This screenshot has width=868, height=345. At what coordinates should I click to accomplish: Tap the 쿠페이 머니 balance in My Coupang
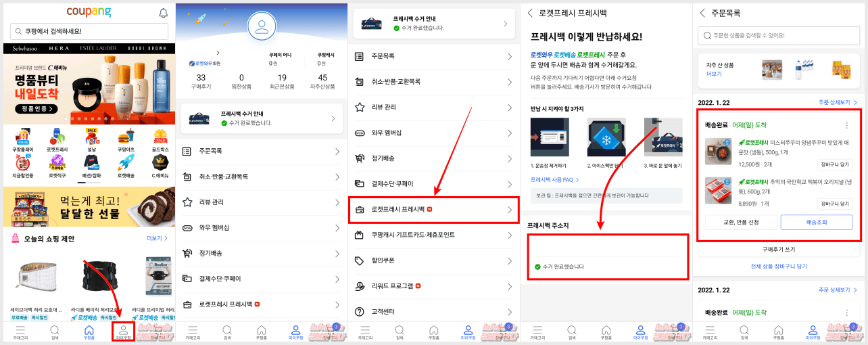pos(282,58)
